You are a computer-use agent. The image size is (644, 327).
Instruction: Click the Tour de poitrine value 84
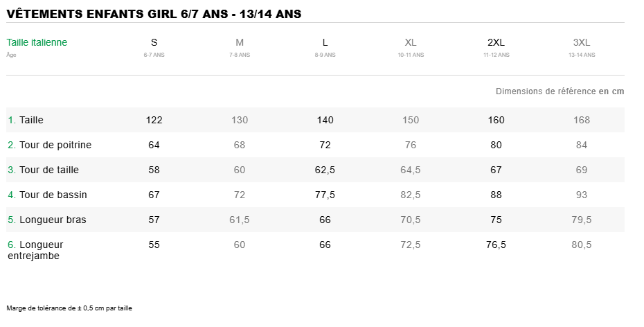[x=582, y=145]
